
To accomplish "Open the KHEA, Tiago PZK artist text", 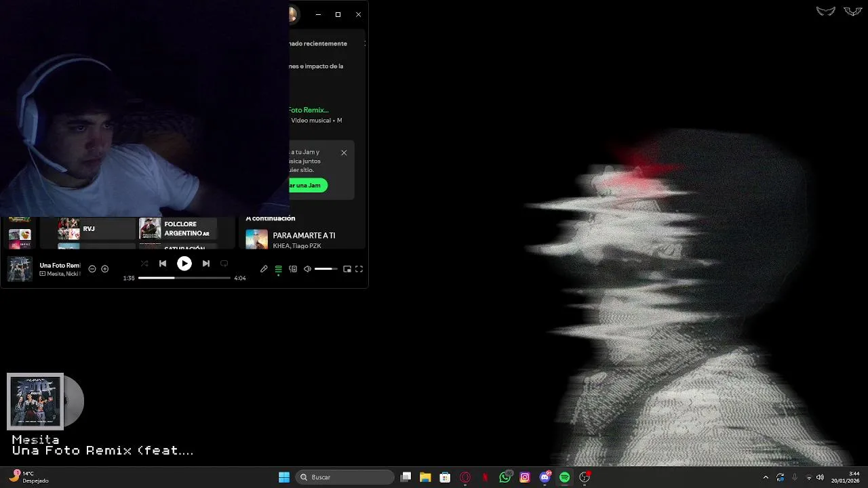I will [x=297, y=246].
